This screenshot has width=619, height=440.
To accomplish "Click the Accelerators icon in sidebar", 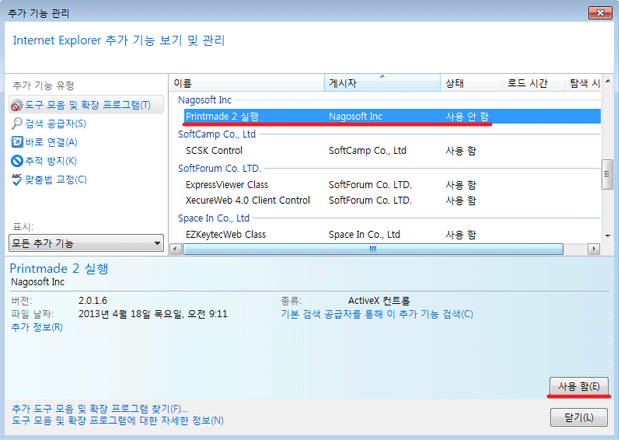I will coord(17,142).
